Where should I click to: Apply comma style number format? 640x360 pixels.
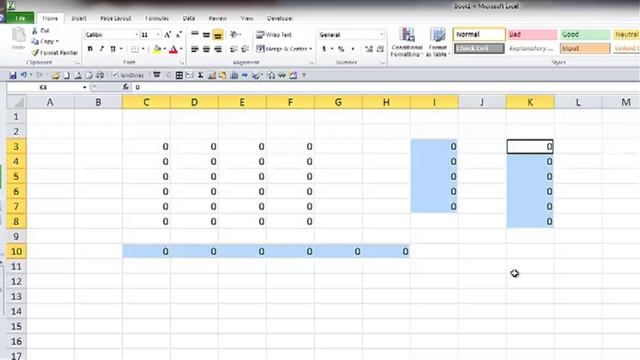[353, 49]
